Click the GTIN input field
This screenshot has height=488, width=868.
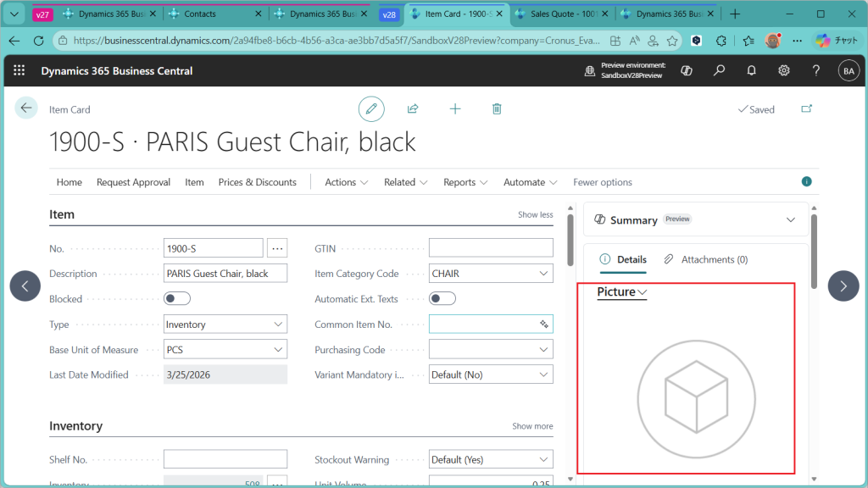click(490, 248)
